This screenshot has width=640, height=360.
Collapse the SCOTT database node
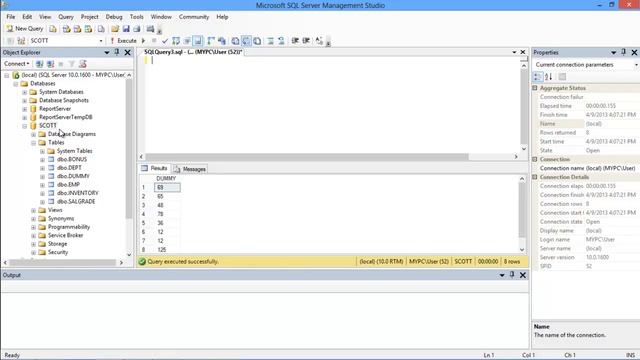click(25, 126)
